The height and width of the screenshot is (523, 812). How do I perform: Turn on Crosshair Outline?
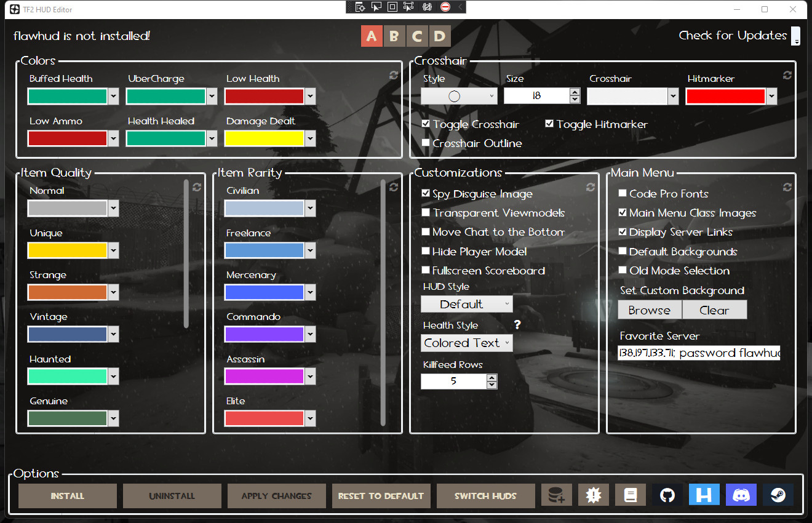pyautogui.click(x=426, y=143)
